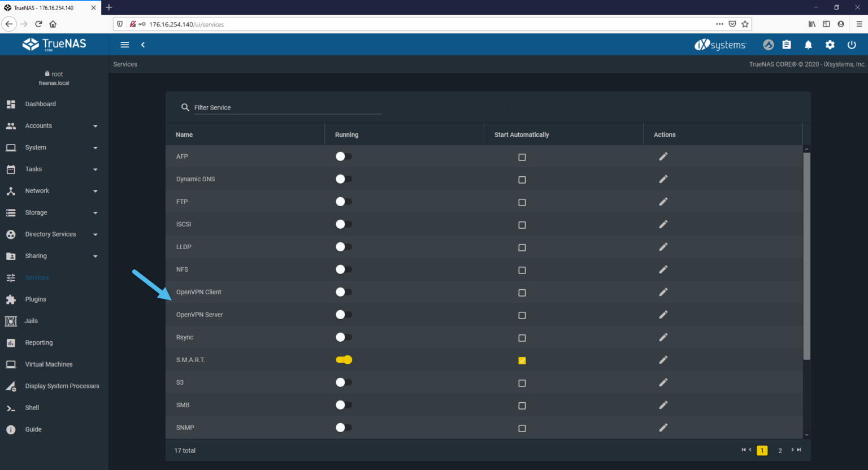Edit the OpenVPN Server service settings
868x470 pixels.
663,315
